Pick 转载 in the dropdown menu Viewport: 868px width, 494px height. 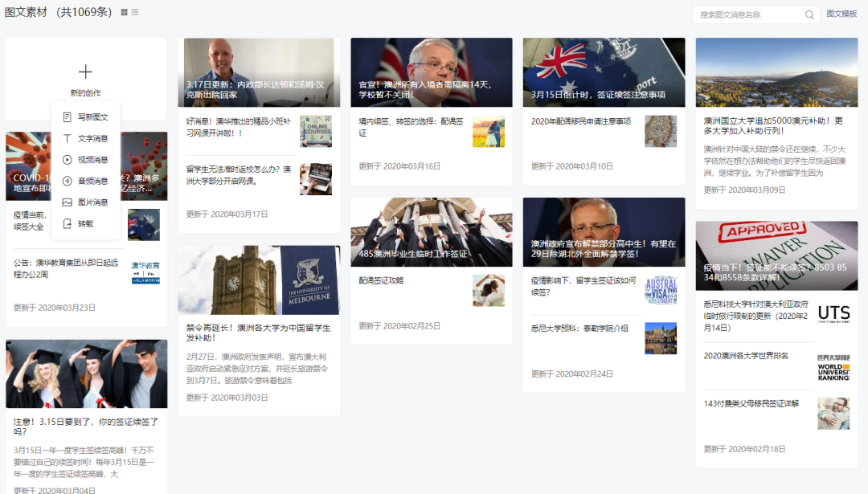[86, 223]
